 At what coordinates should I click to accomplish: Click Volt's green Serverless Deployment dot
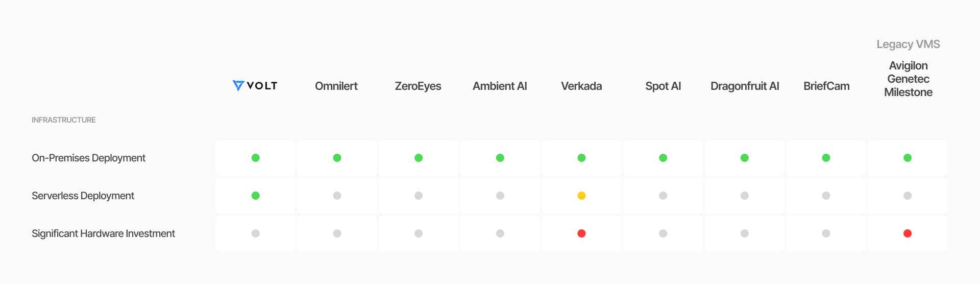click(x=256, y=196)
